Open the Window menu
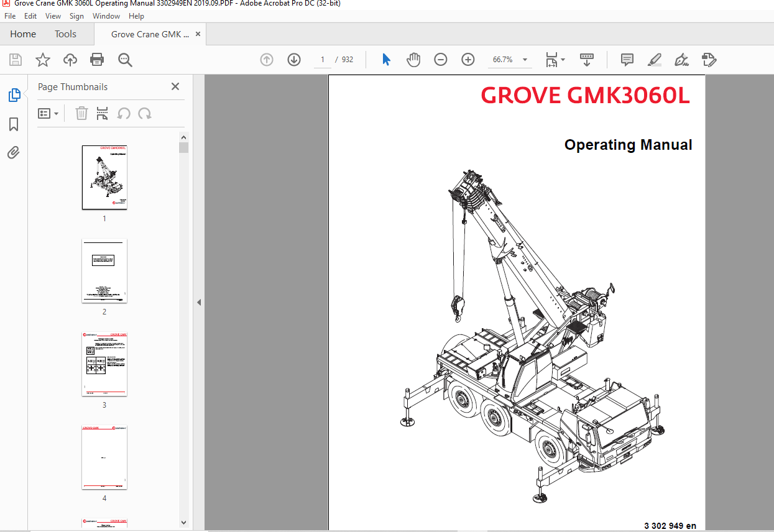This screenshot has width=774, height=532. [106, 16]
